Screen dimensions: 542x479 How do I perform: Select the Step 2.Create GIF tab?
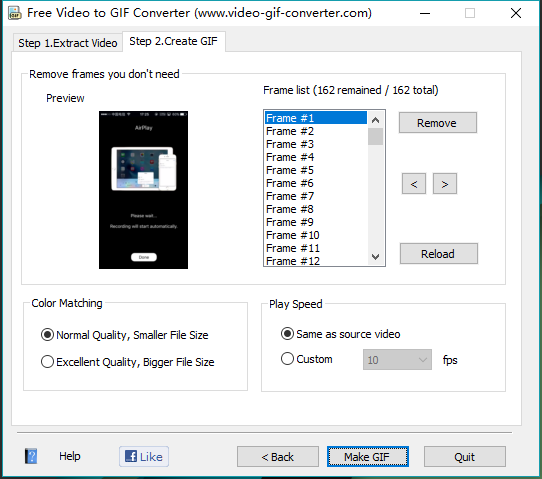pyautogui.click(x=174, y=41)
